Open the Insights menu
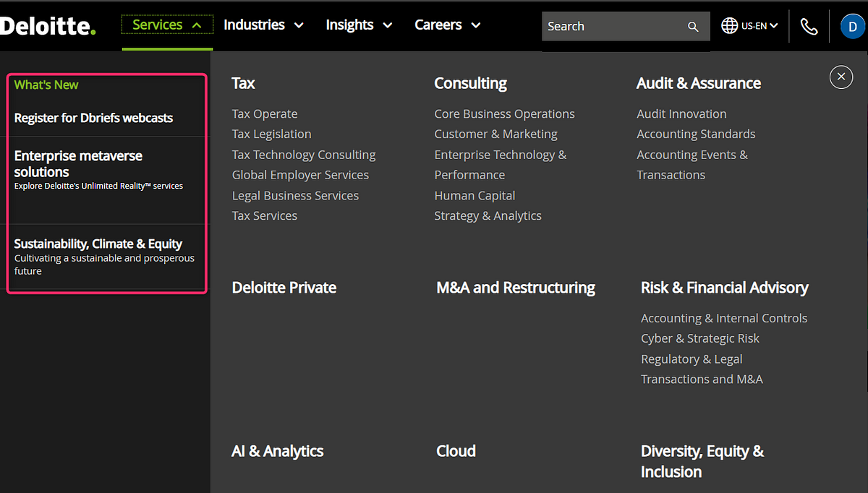The width and height of the screenshot is (868, 493). (359, 25)
